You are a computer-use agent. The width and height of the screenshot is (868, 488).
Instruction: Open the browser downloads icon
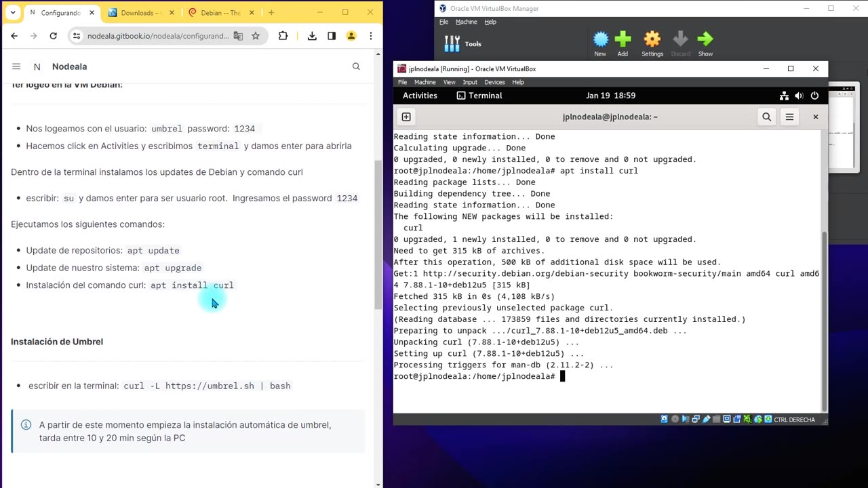(x=312, y=36)
